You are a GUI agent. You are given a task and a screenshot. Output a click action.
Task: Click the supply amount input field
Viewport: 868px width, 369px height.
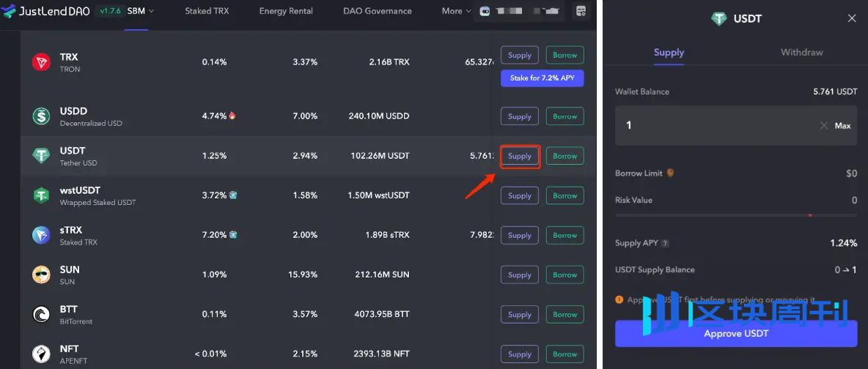pyautogui.click(x=736, y=126)
